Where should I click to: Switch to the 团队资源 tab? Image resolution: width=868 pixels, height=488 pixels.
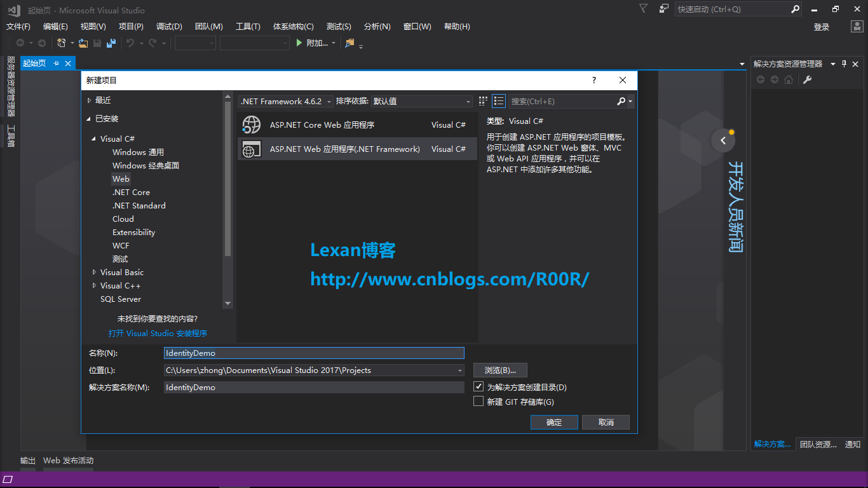(818, 444)
